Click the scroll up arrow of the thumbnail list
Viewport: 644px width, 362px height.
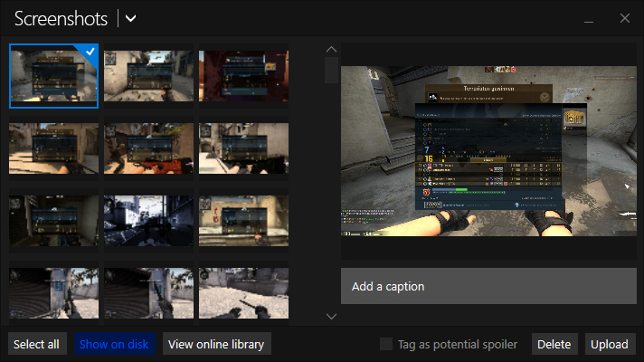pyautogui.click(x=331, y=49)
